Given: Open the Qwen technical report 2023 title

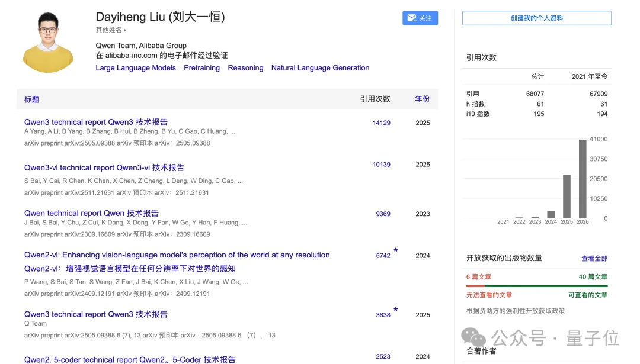Looking at the screenshot, I should pos(91,213).
